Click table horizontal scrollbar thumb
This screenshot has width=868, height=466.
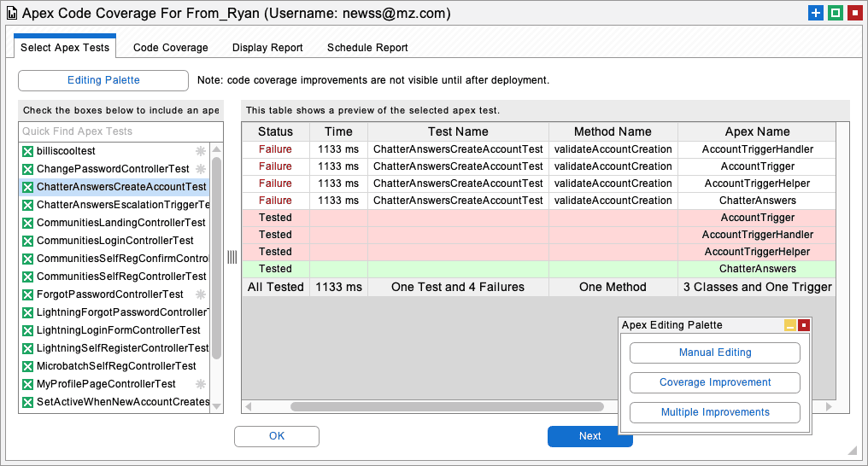(447, 407)
